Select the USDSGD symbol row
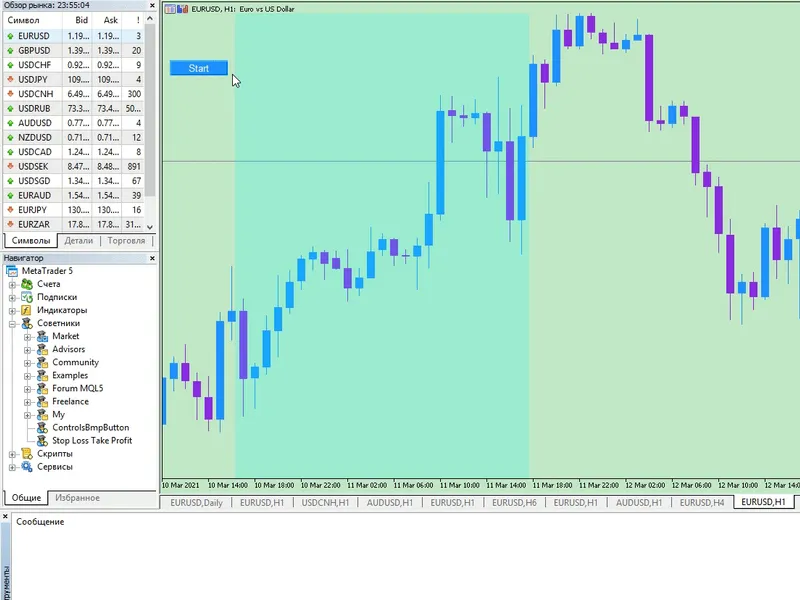 (74, 181)
